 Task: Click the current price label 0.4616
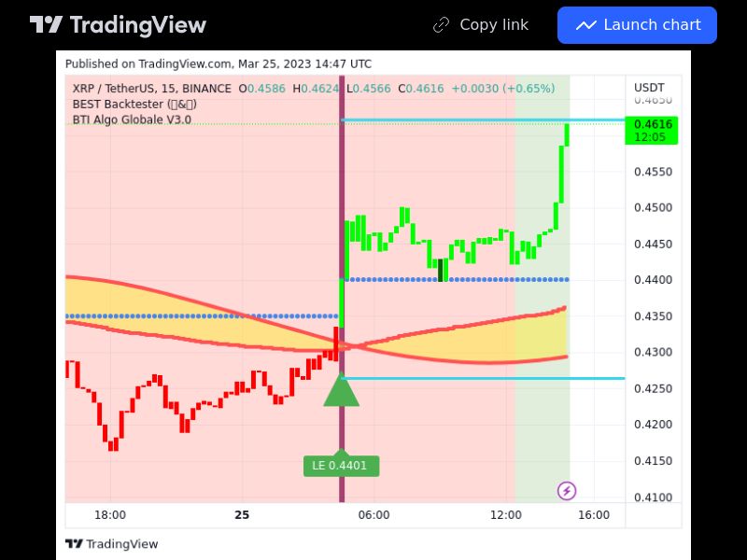(x=651, y=131)
